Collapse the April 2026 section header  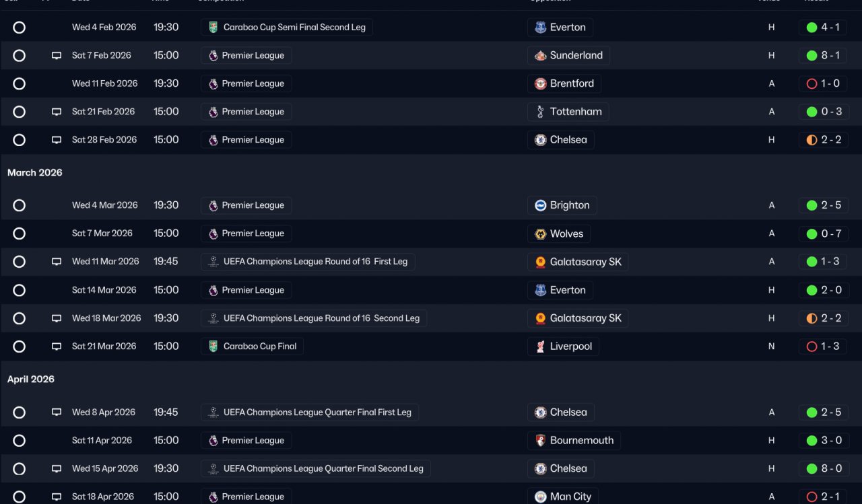tap(31, 380)
